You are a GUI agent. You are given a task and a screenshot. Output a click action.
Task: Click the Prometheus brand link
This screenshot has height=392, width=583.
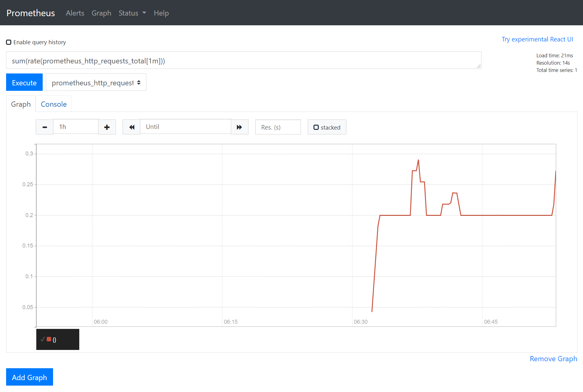(x=30, y=13)
